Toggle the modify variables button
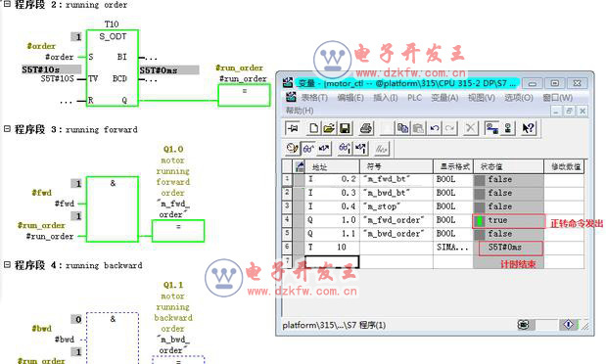Screen dimensions: 606x364 pyautogui.click(x=324, y=149)
